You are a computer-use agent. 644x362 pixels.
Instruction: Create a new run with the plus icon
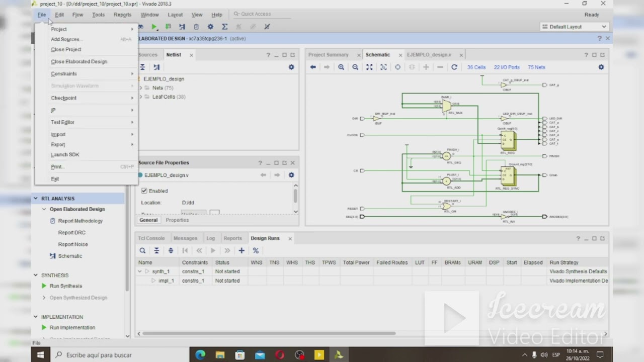click(x=242, y=250)
